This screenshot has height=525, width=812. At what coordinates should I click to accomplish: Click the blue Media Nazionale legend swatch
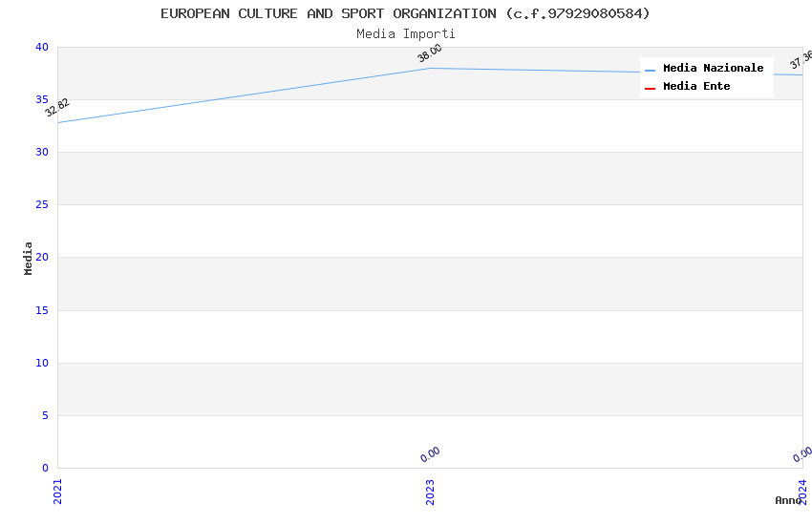point(650,70)
